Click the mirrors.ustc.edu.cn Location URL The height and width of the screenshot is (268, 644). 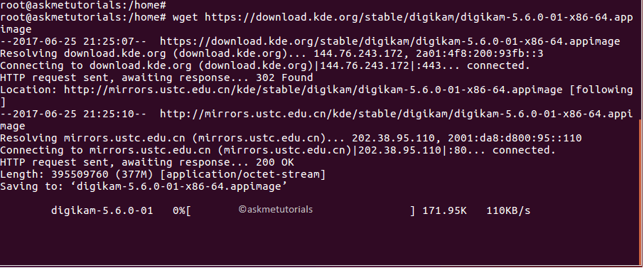(313, 90)
